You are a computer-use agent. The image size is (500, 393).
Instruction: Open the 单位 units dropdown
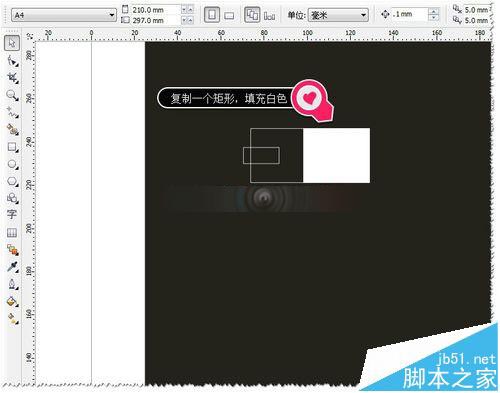tap(338, 15)
